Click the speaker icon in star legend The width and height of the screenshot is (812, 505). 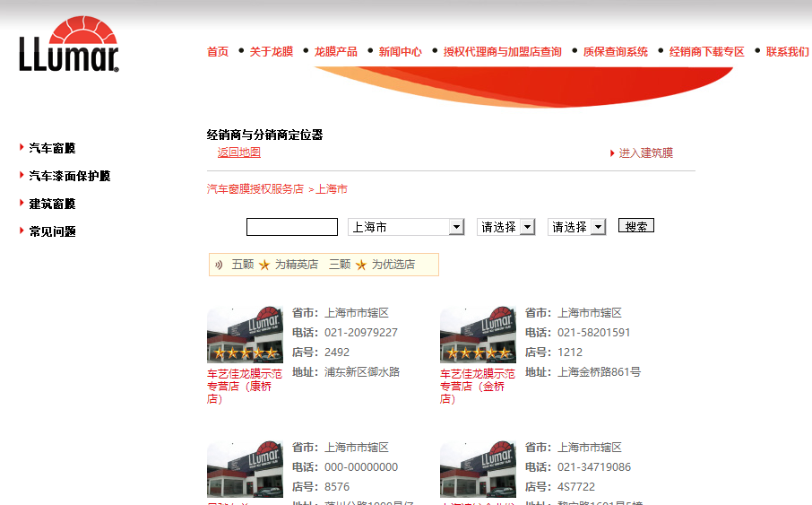pos(219,265)
